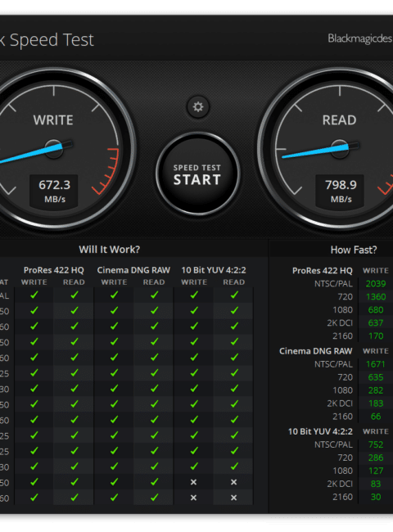The width and height of the screenshot is (393, 532).
Task: Select the 672.3 MB/s write speed readout
Action: (54, 191)
